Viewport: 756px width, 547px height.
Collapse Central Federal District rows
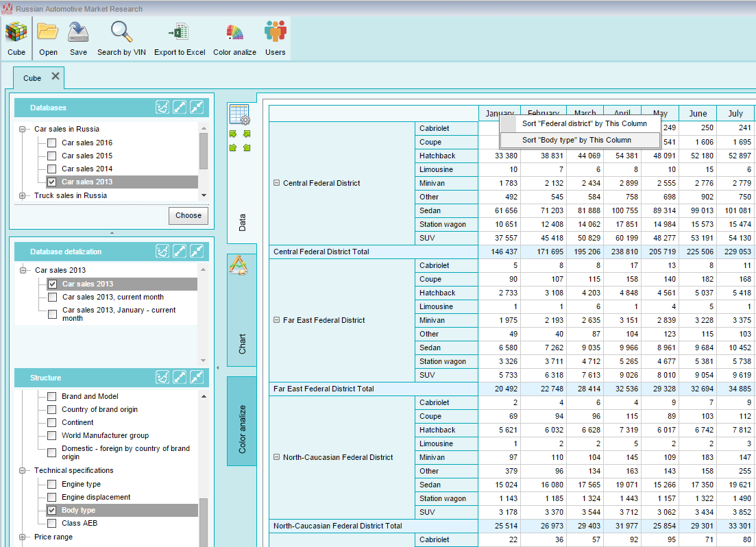pos(277,183)
